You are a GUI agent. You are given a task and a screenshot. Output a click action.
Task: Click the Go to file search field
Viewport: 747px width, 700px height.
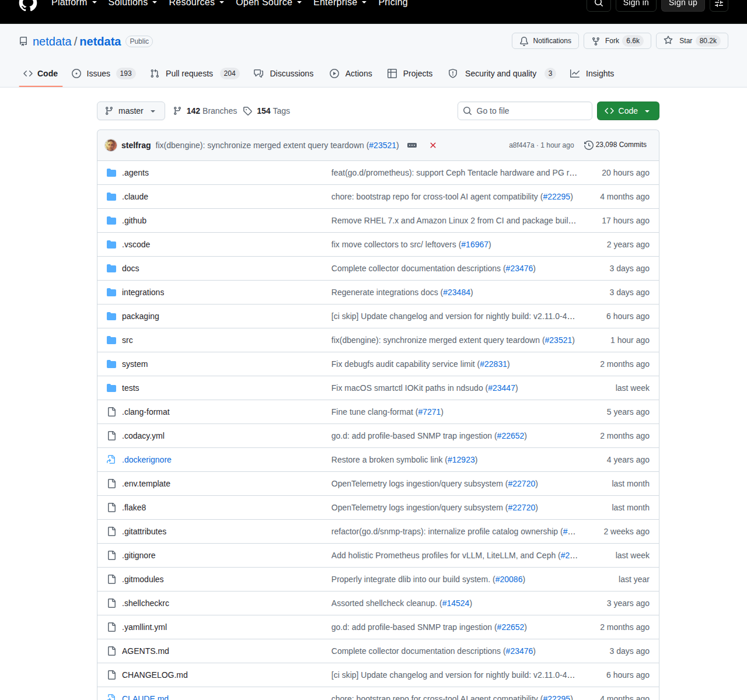click(x=525, y=111)
